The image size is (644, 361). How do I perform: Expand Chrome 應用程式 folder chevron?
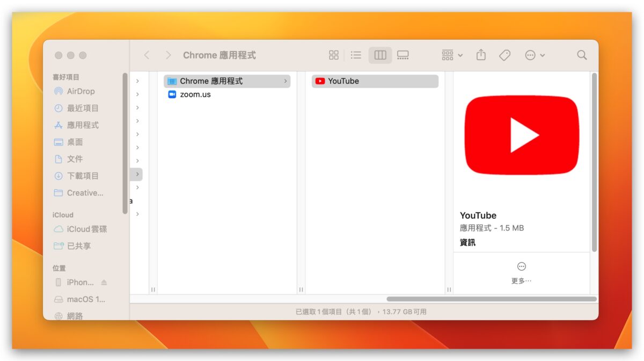[285, 81]
